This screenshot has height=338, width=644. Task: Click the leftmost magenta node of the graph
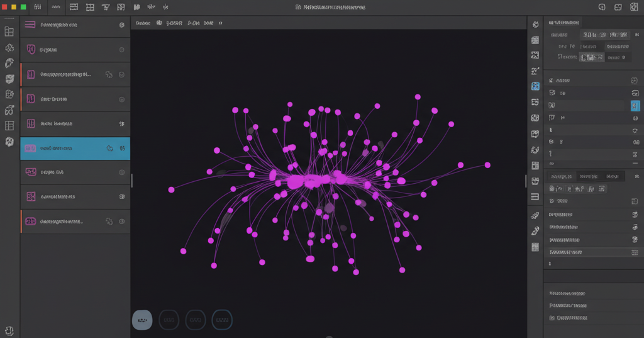171,189
